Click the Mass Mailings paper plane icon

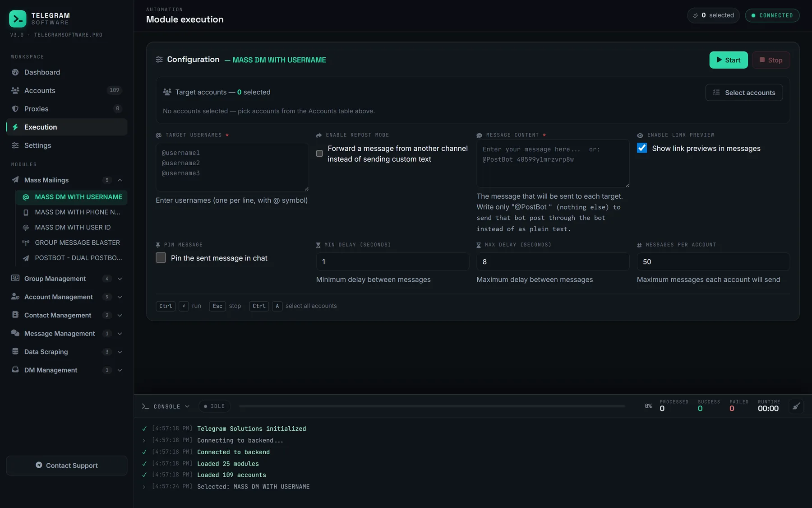[x=15, y=180]
